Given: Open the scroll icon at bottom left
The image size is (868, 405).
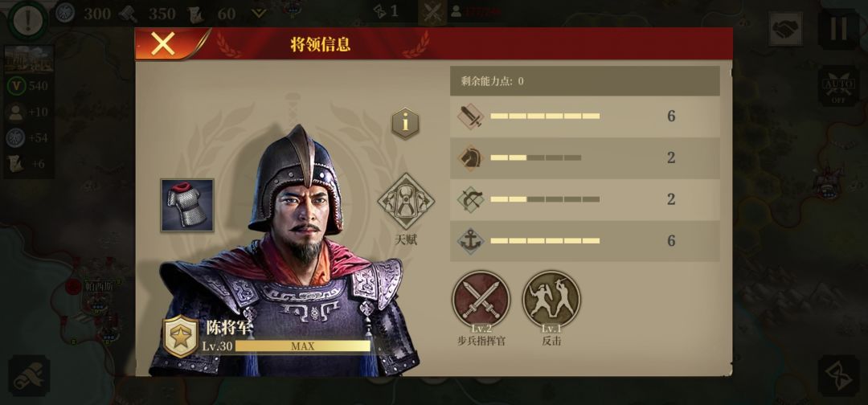Looking at the screenshot, I should click(29, 376).
